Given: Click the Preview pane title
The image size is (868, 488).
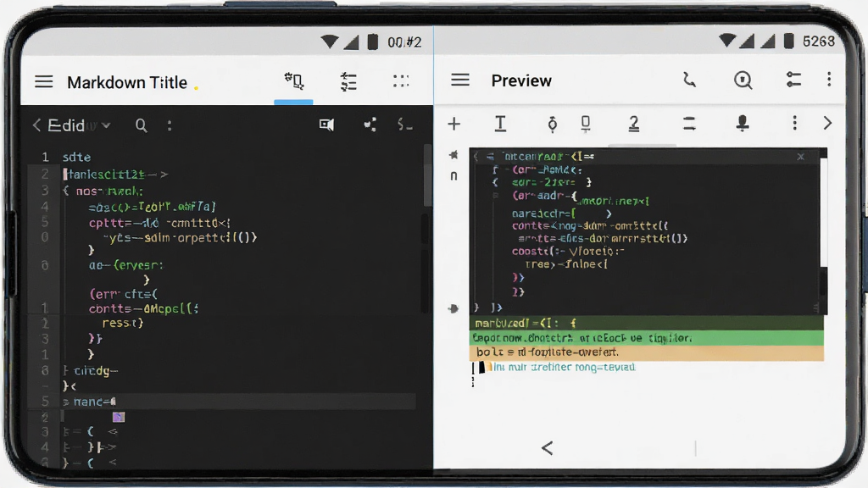Looking at the screenshot, I should click(x=521, y=80).
